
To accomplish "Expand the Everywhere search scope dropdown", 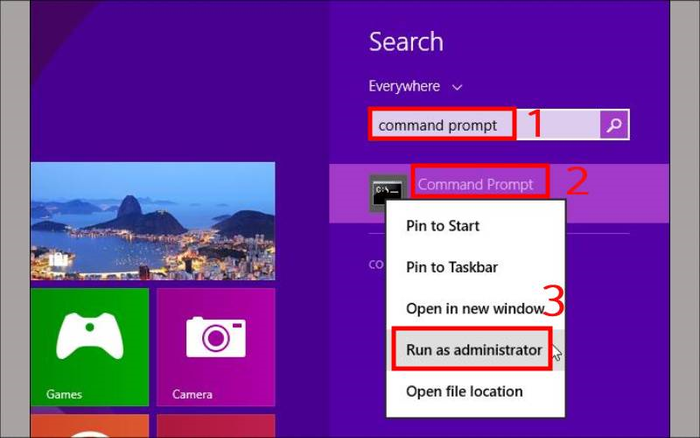I will tap(415, 86).
